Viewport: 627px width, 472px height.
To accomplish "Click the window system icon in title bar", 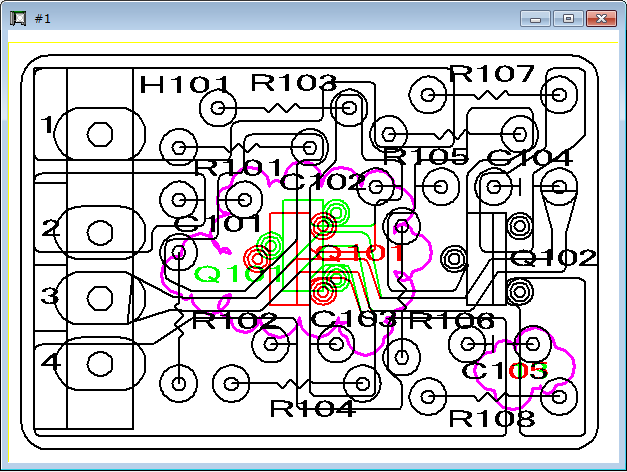I will click(x=17, y=18).
